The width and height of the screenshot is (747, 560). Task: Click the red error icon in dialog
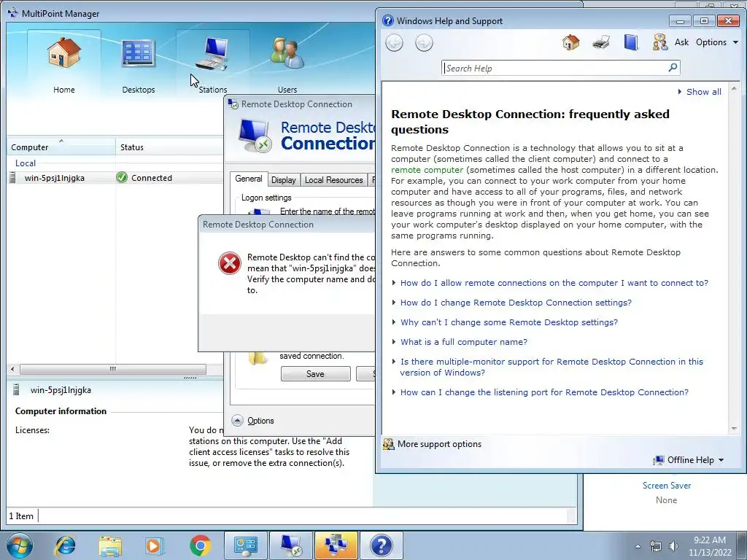click(x=230, y=263)
